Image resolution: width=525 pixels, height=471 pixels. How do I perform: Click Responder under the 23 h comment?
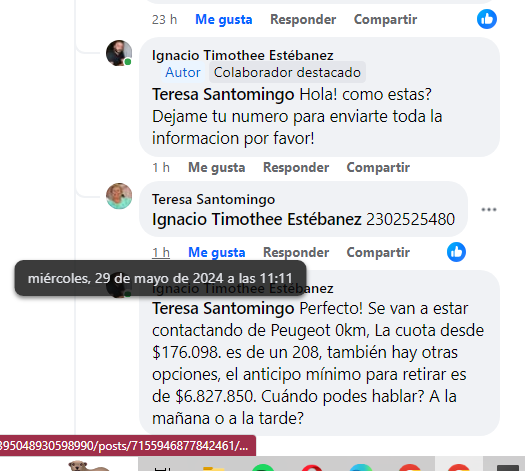point(303,19)
